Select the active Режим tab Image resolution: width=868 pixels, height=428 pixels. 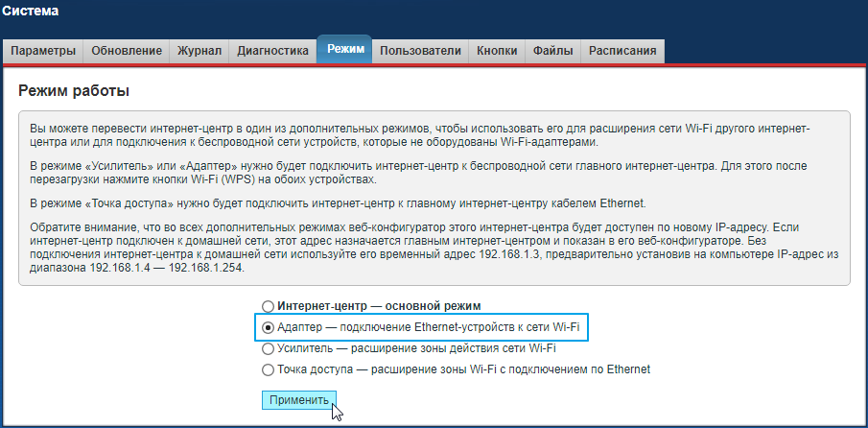tap(344, 50)
